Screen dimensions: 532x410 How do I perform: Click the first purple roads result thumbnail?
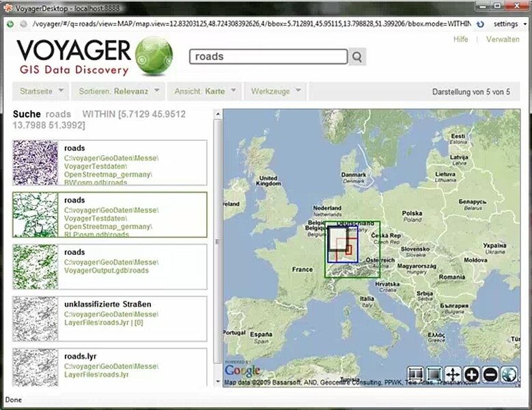click(x=36, y=163)
